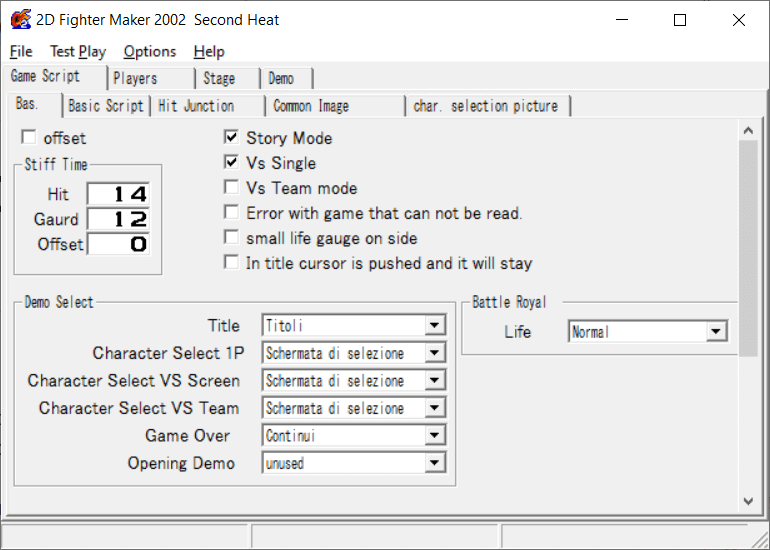Open the Options menu
The image size is (770, 550).
pyautogui.click(x=150, y=52)
